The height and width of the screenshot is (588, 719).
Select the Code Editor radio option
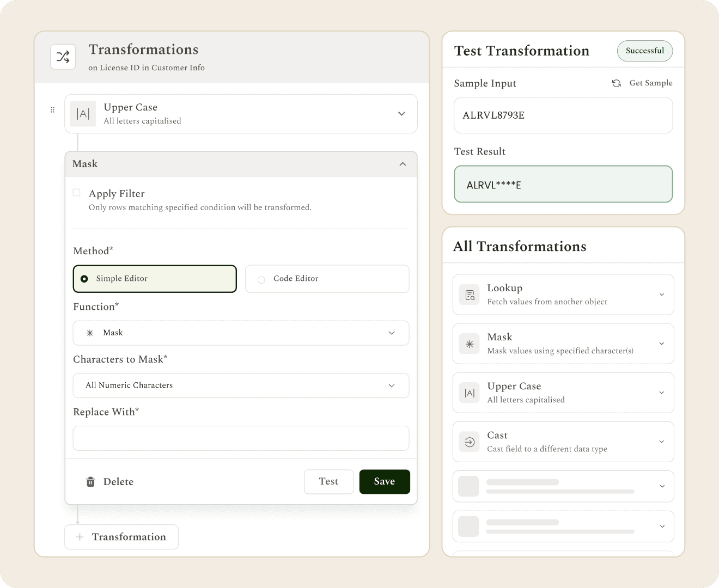[327, 279]
